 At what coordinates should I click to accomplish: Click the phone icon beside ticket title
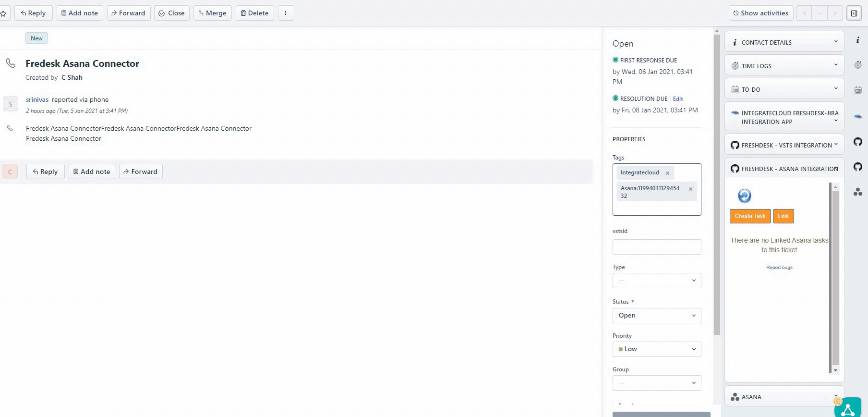[11, 63]
